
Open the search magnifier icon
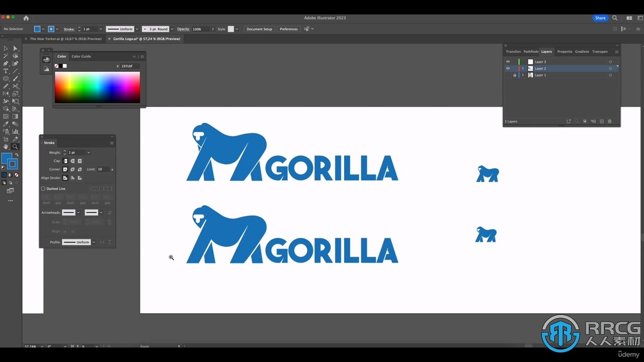615,18
